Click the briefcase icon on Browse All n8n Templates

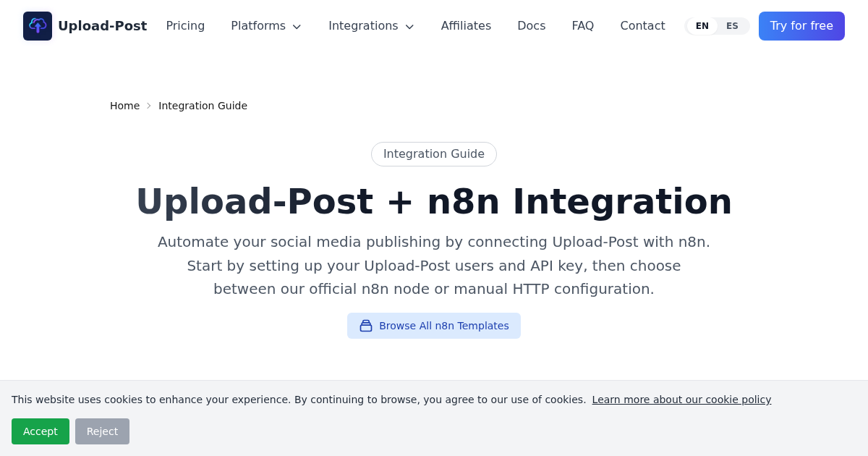click(x=366, y=326)
